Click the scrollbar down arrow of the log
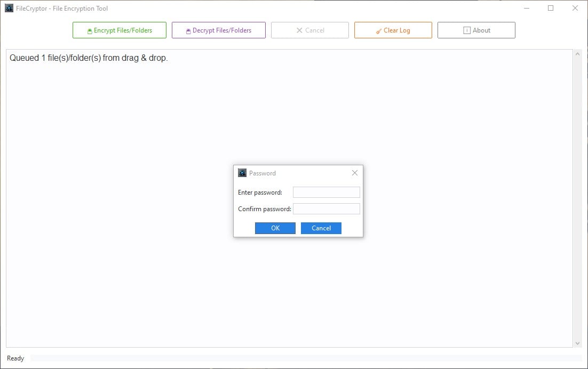 point(578,343)
